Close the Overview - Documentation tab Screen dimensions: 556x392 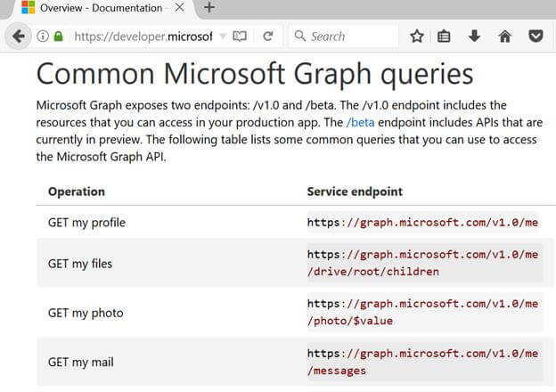180,7
